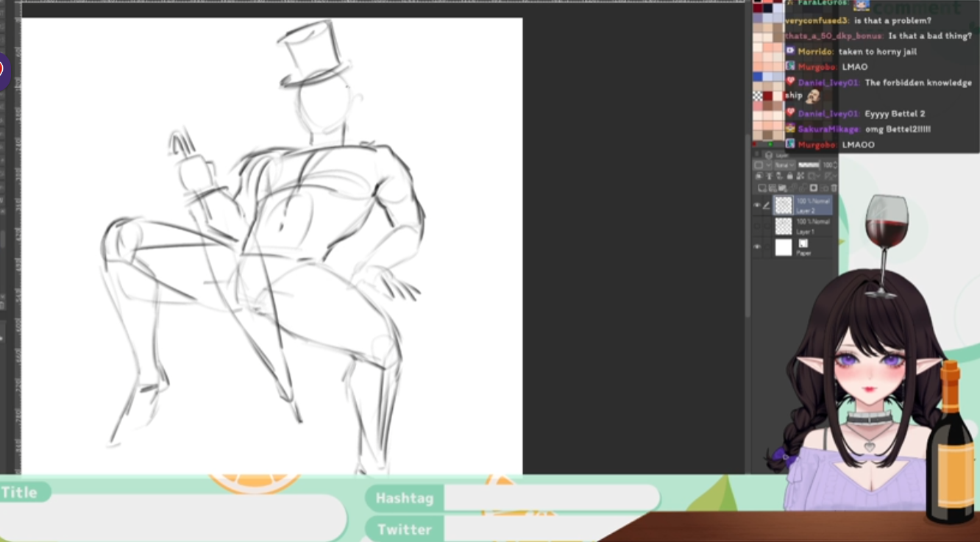Screen dimensions: 980x542
Task: Click the transparent checkered palette swatch
Action: 758,96
